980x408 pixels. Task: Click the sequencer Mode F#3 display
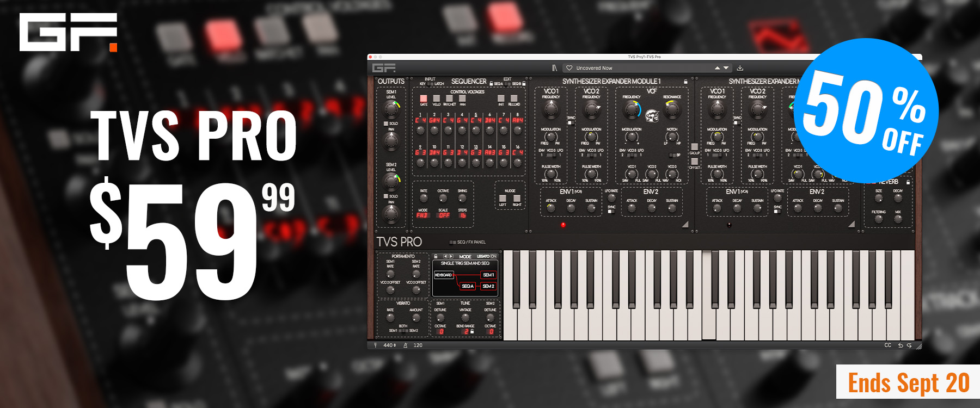[x=422, y=215]
